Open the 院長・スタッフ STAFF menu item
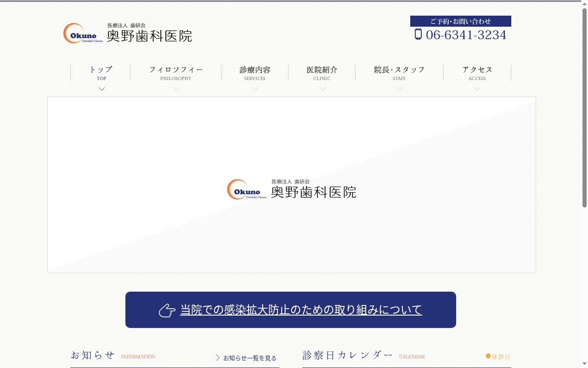 click(x=399, y=73)
